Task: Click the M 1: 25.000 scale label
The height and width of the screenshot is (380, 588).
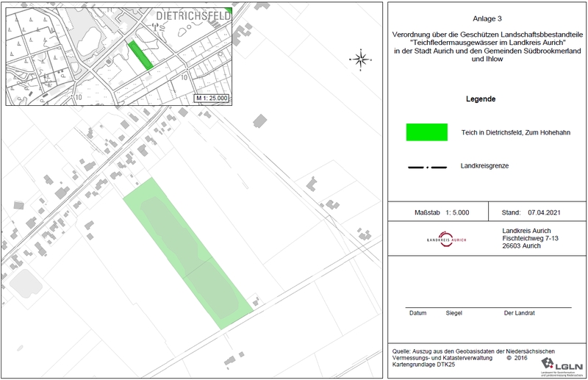Action: tap(211, 98)
